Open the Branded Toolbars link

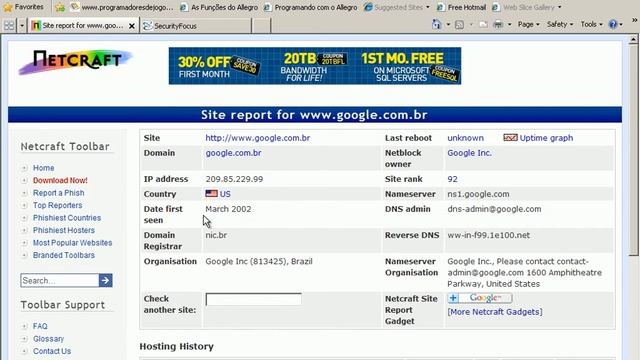(64, 255)
